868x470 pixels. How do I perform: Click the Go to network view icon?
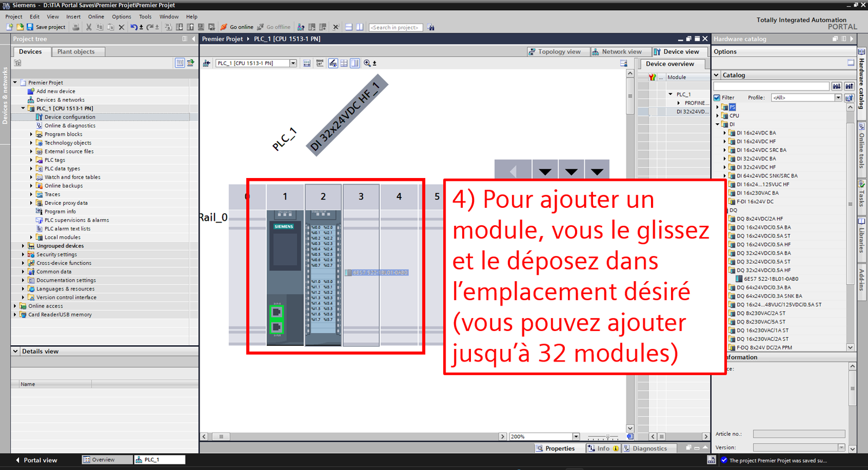207,63
